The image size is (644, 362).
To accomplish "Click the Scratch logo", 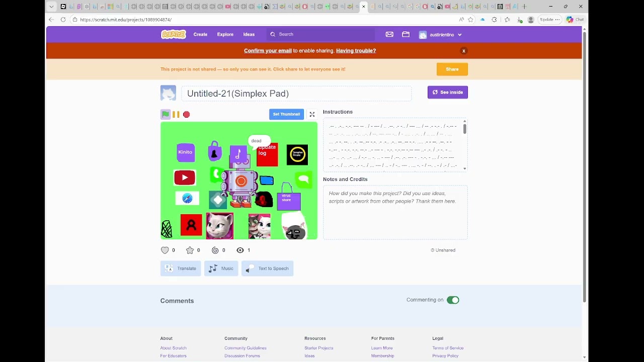I will [174, 34].
